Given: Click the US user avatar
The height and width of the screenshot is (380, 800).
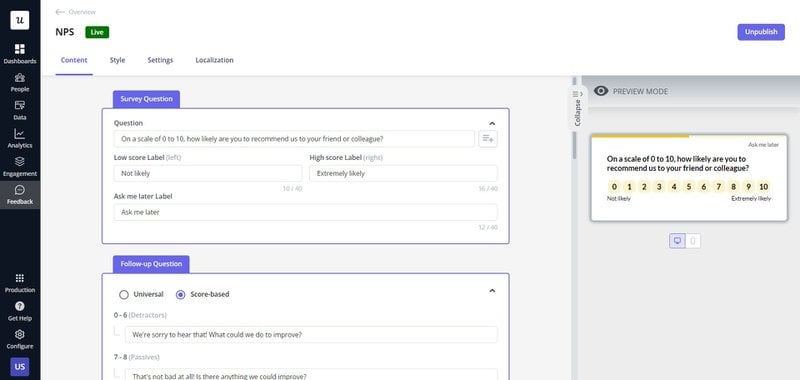Looking at the screenshot, I should tap(19, 367).
